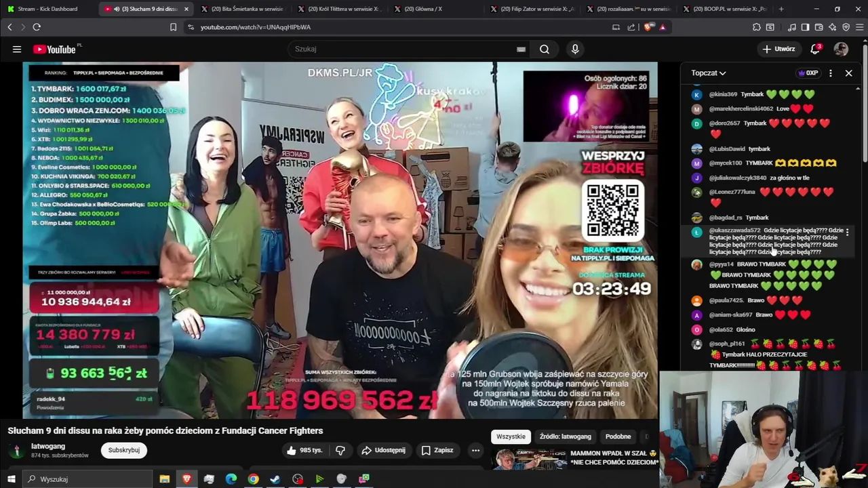The width and height of the screenshot is (868, 488).
Task: Select the Źródło: latwogang chip
Action: [x=566, y=436]
